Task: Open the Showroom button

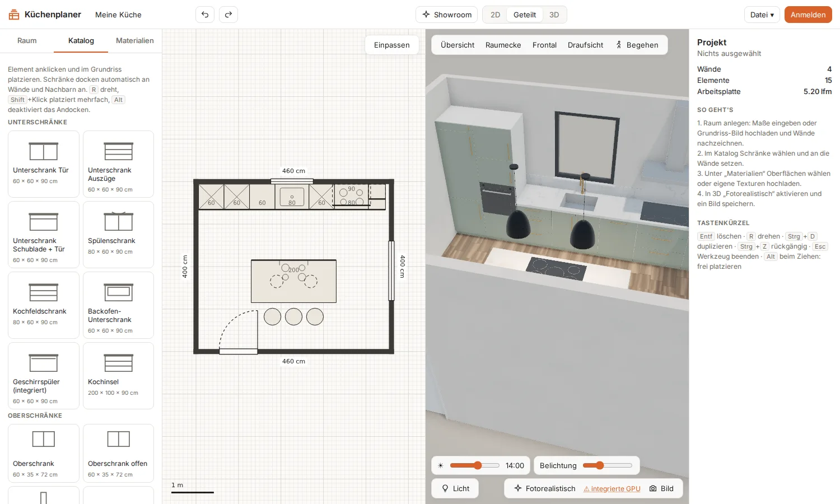Action: [x=447, y=15]
